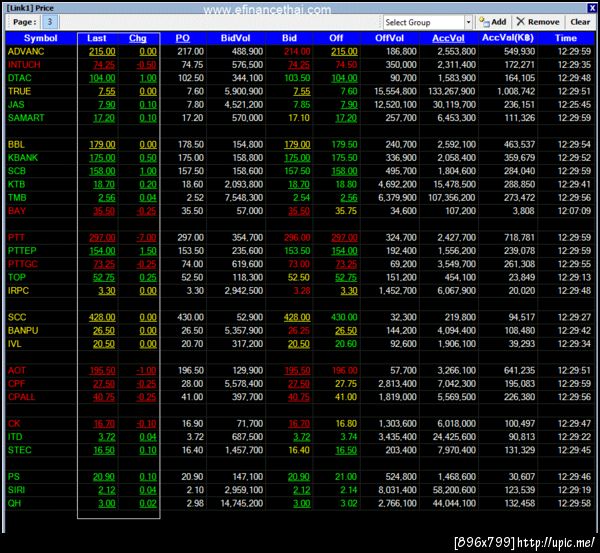The width and height of the screenshot is (600, 553).
Task: Click TMB AccVol value 107,356,200
Action: point(452,198)
